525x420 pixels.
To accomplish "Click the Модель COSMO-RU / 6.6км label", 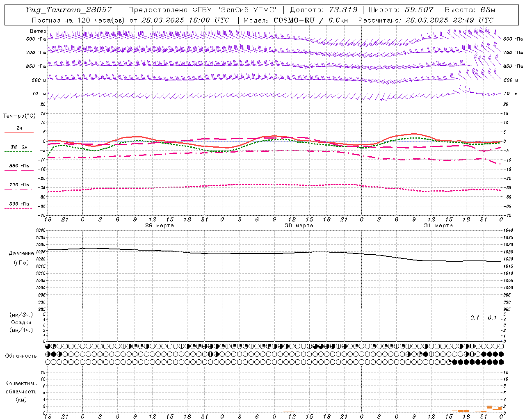I will [296, 20].
